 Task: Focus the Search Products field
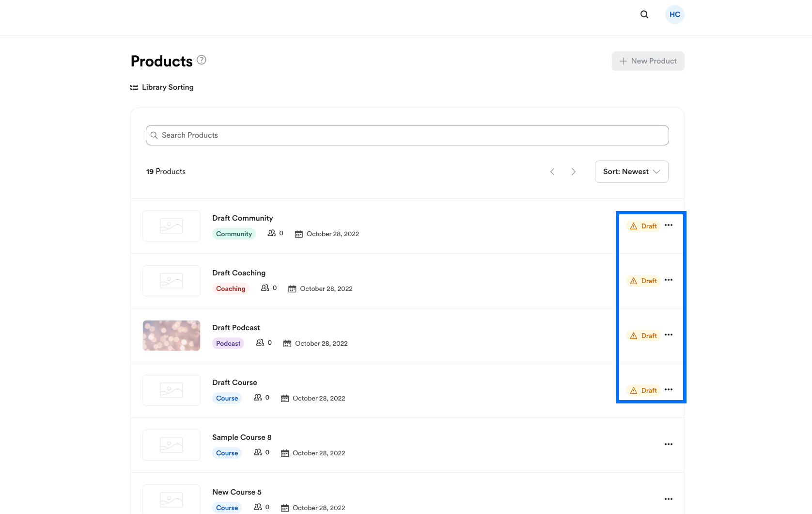pyautogui.click(x=407, y=135)
